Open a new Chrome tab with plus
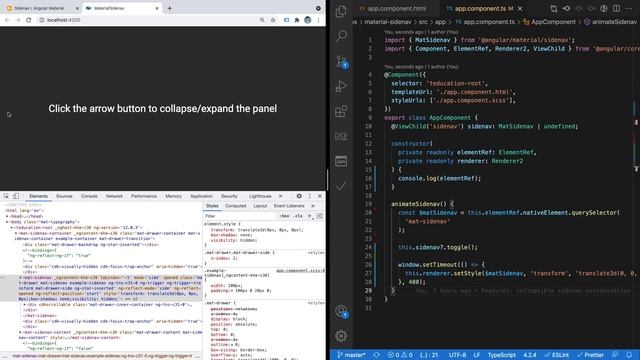 tap(169, 8)
